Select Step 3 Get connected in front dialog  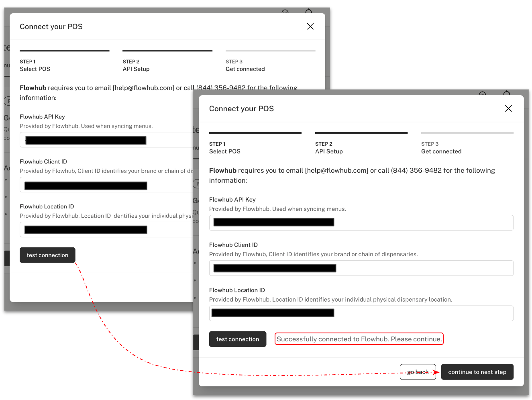(467, 144)
